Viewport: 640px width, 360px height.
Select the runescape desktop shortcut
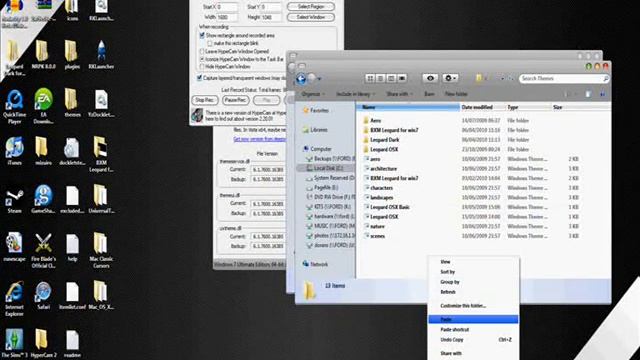pyautogui.click(x=15, y=247)
